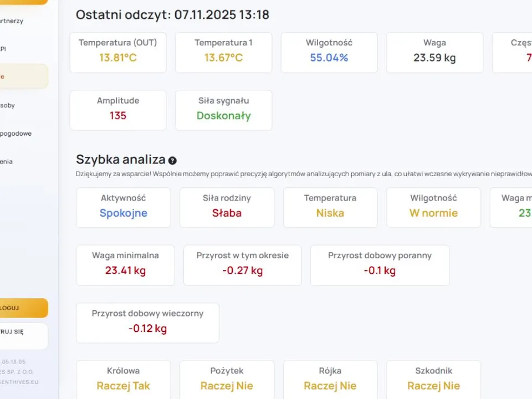Select the Temperatura (OUT) 13.81°C card

pyautogui.click(x=118, y=53)
